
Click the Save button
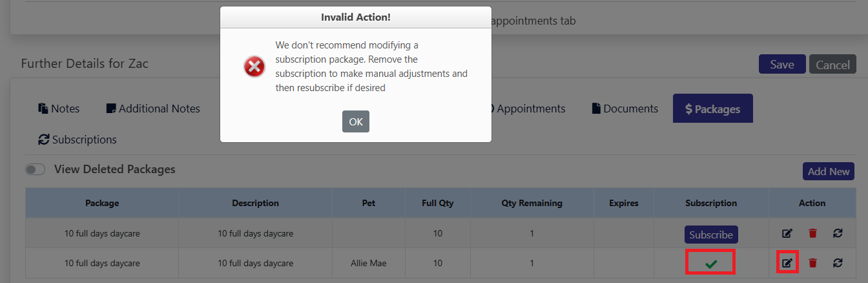782,64
